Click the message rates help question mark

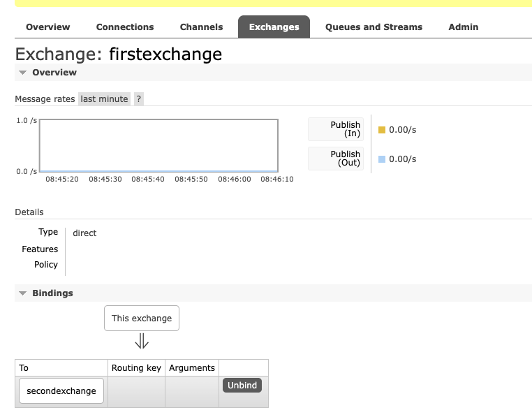(139, 98)
